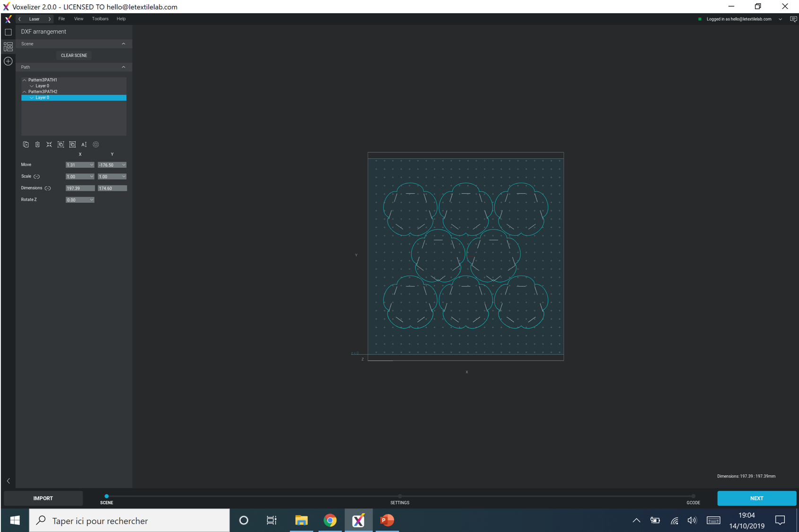Screen dimensions: 799x532
Task: Open Cortana circle icon
Action: (244, 521)
